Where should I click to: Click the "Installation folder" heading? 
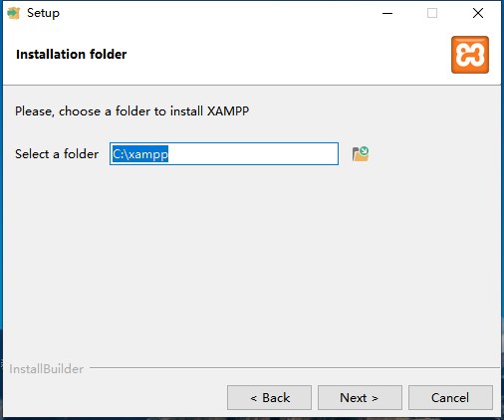(x=72, y=55)
